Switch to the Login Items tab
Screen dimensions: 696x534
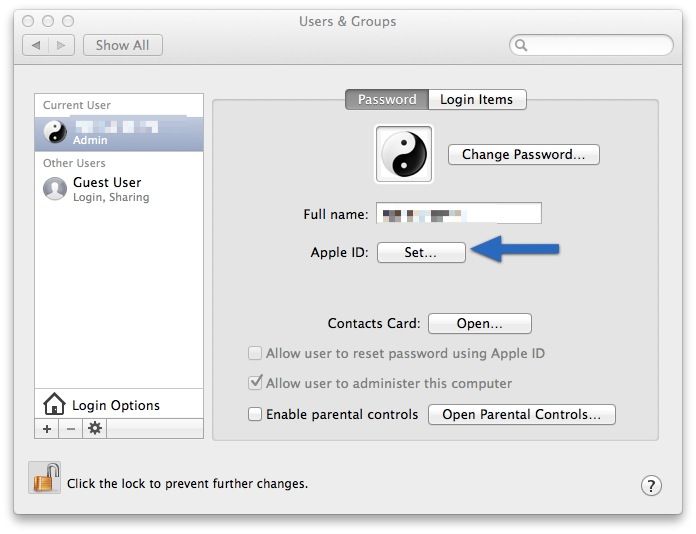476,99
